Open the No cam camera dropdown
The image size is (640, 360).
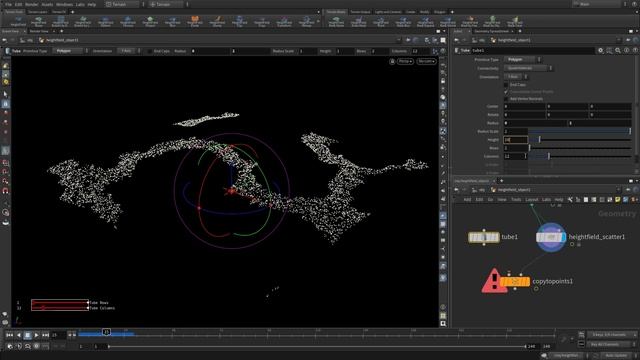click(x=426, y=61)
